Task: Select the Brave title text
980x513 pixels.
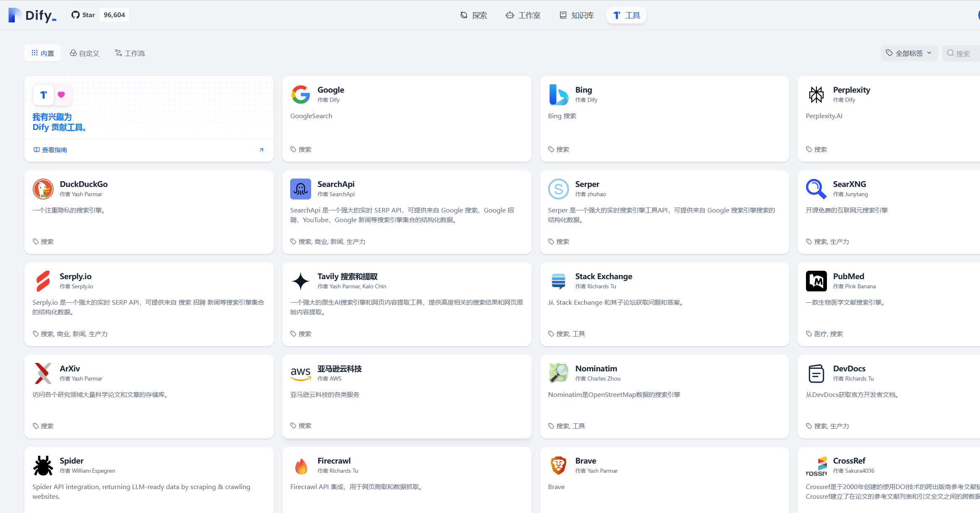Action: click(x=585, y=461)
